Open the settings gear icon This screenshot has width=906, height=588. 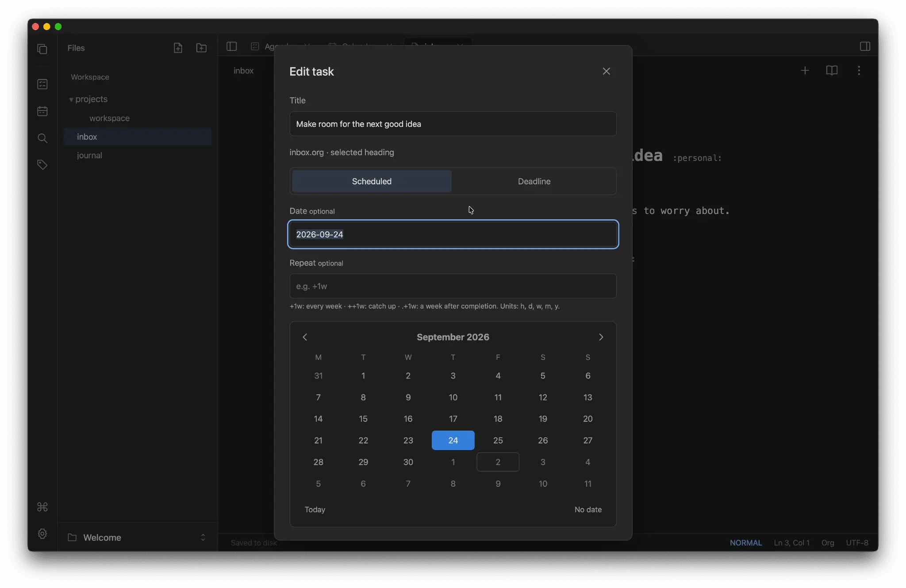coord(42,534)
